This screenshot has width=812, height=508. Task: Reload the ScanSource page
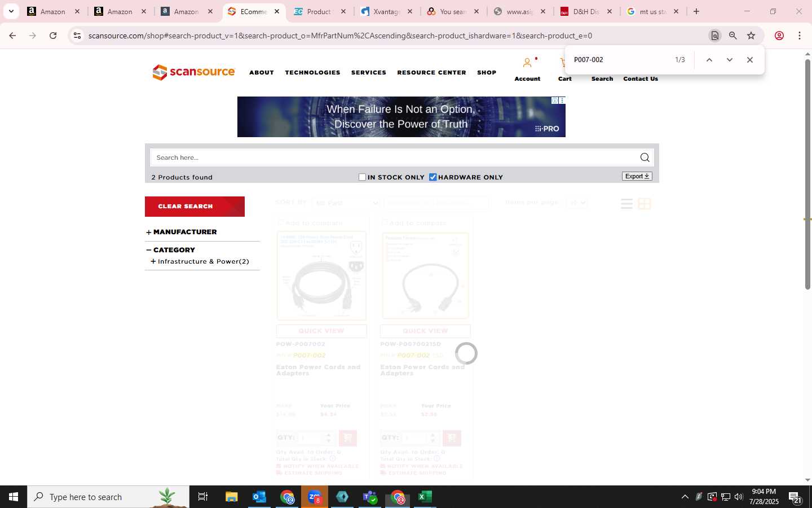click(53, 36)
